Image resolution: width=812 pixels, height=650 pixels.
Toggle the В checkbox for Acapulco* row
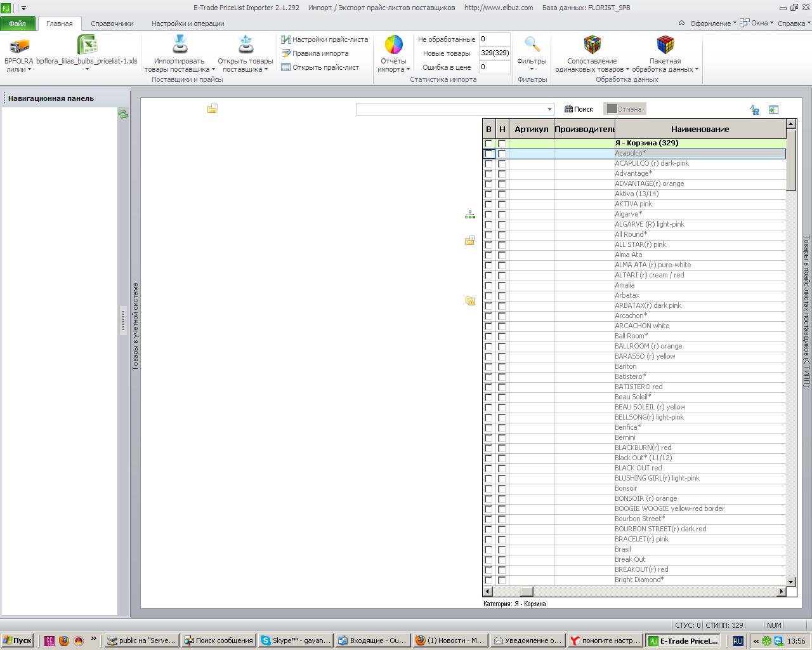(488, 154)
